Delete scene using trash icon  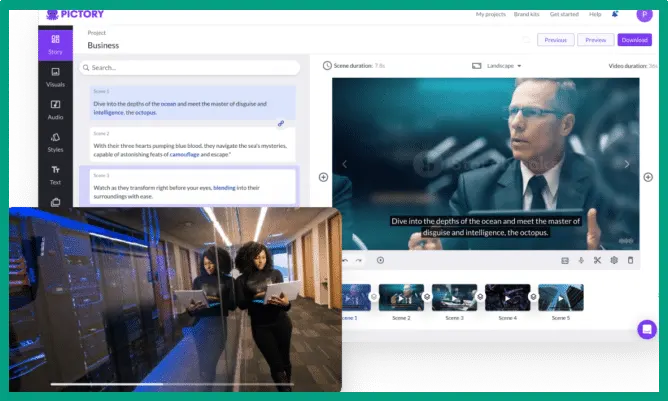pos(631,260)
